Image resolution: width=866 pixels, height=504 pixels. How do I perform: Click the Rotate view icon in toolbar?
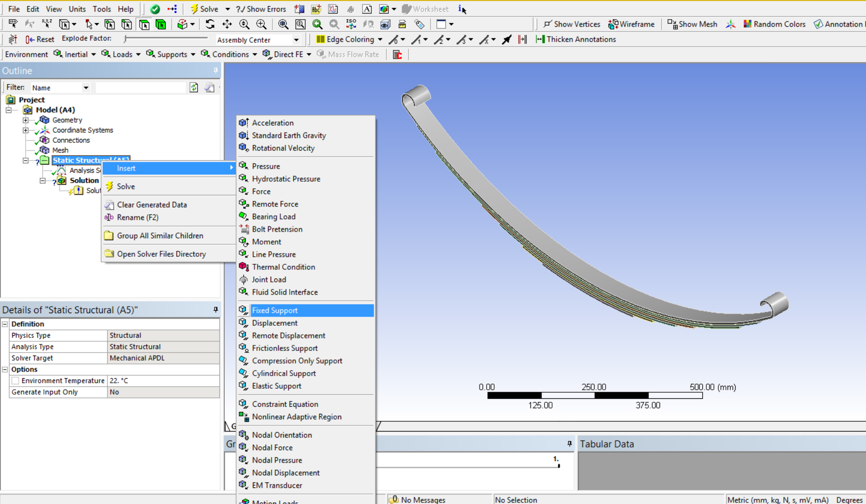(x=210, y=24)
